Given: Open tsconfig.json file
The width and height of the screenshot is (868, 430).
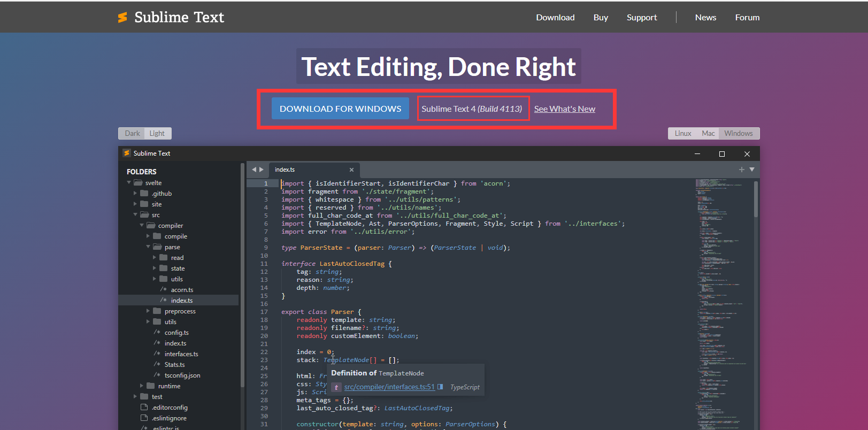Looking at the screenshot, I should (x=182, y=375).
